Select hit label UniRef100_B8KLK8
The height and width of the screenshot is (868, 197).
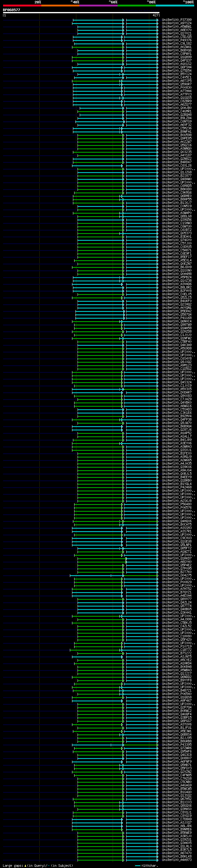(x=177, y=857)
